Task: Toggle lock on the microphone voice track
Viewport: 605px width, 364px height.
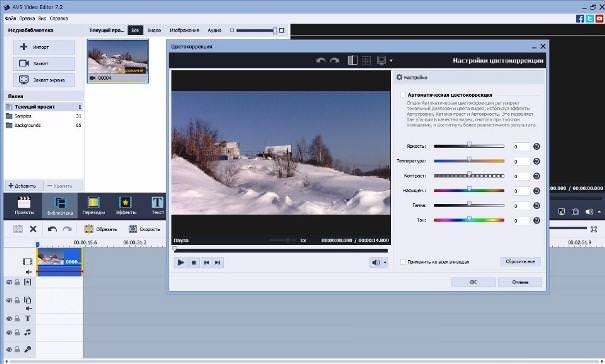Action: 17,349
